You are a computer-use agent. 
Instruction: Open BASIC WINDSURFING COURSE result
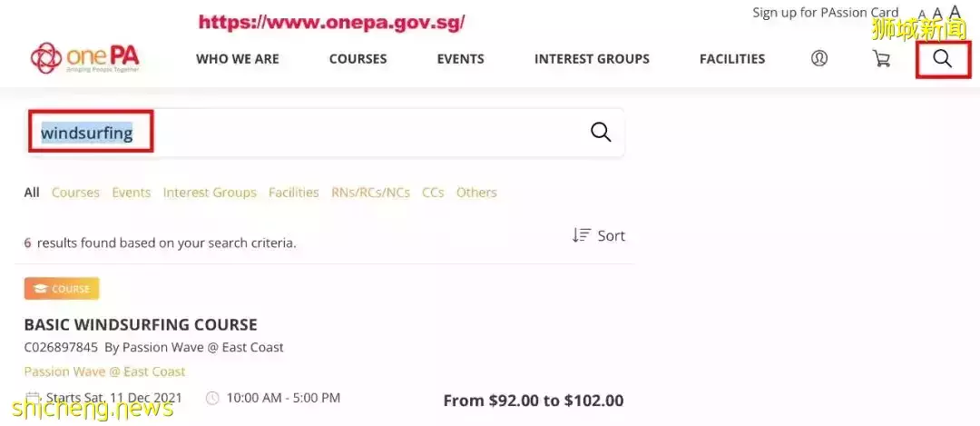141,324
